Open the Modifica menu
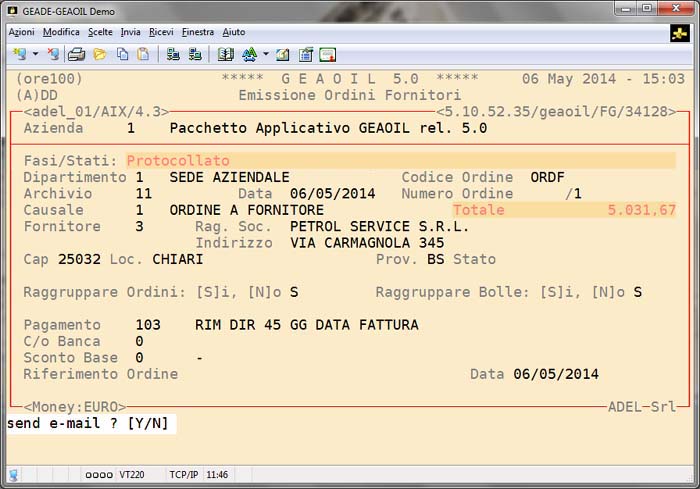The width and height of the screenshot is (700, 489). [61, 32]
